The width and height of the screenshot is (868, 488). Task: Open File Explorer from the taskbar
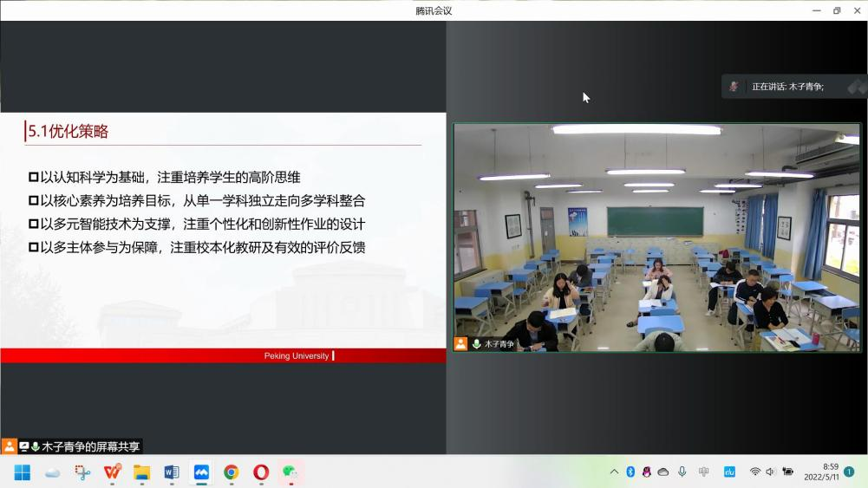tap(141, 472)
